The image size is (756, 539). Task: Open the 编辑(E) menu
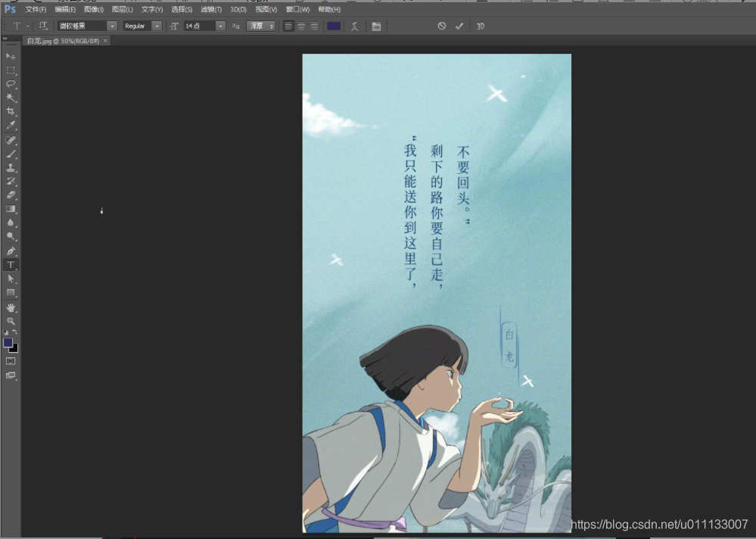[65, 9]
